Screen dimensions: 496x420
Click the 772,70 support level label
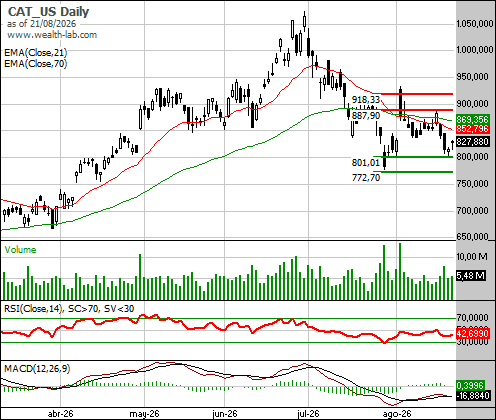pos(366,178)
